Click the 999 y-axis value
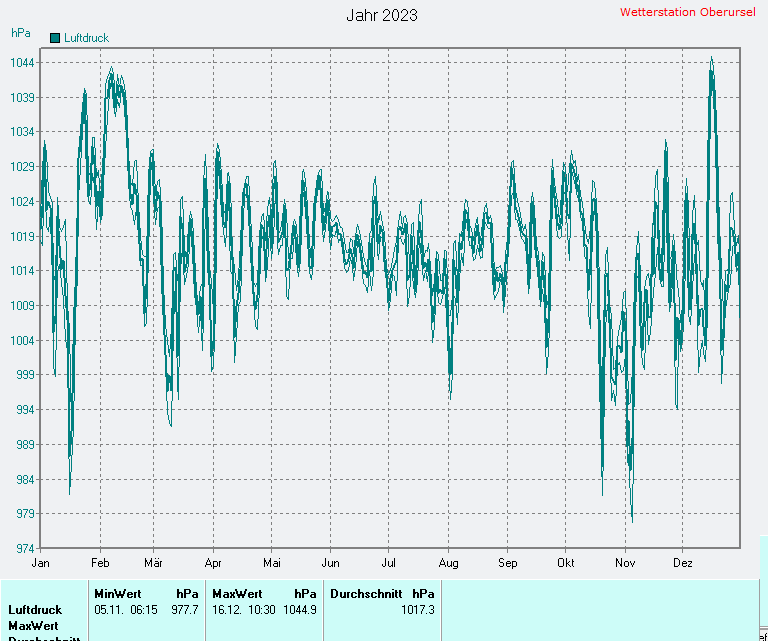768x641 pixels. click(x=25, y=375)
